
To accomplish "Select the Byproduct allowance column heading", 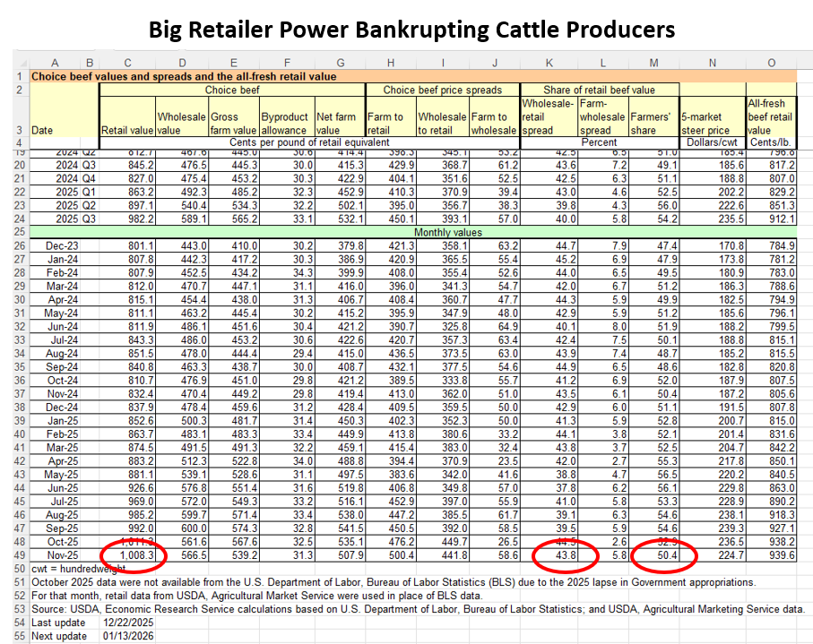I will [285, 124].
